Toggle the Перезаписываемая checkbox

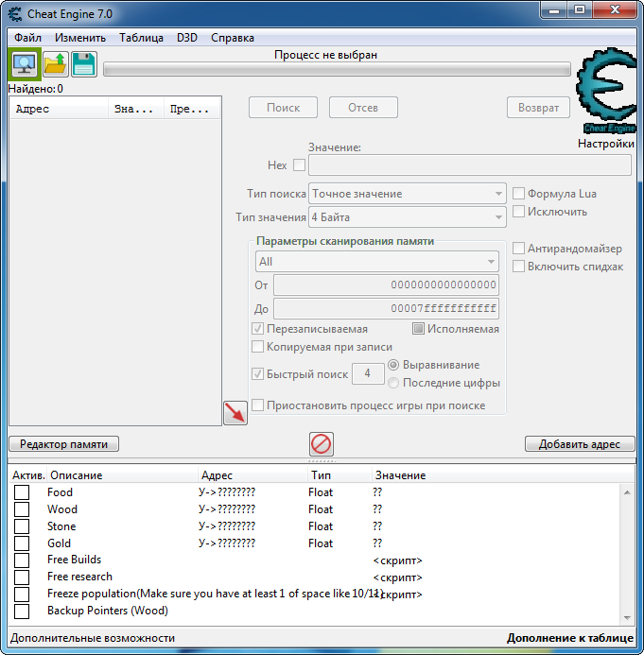point(257,329)
